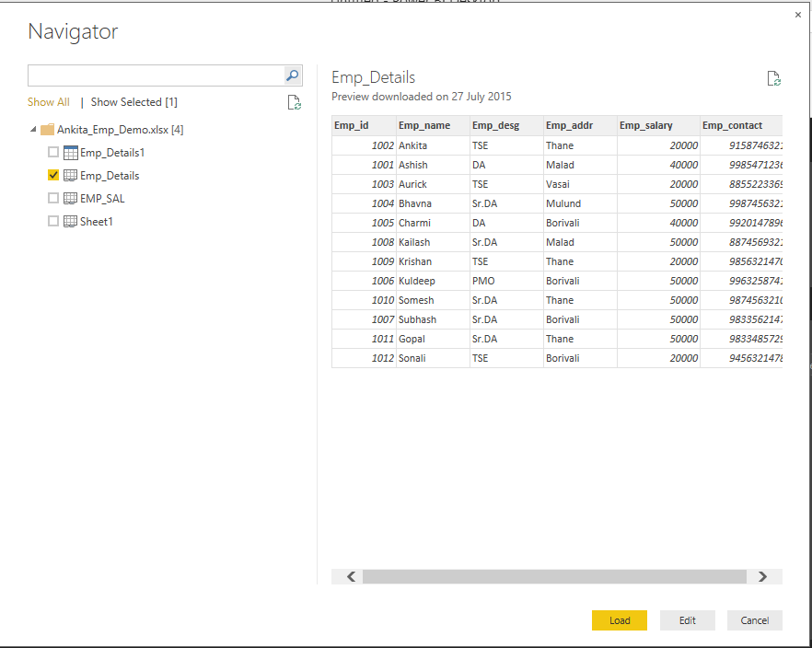This screenshot has height=648, width=812.
Task: Click the EMP_SAL sheet icon
Action: coord(70,198)
